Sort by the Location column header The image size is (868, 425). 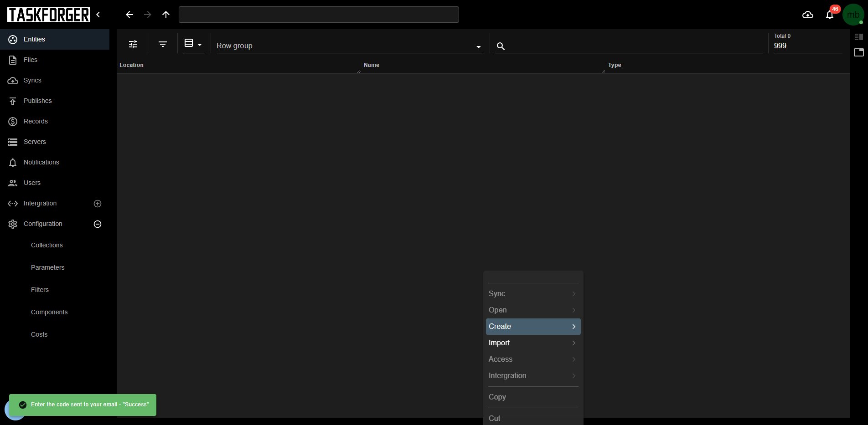click(131, 65)
